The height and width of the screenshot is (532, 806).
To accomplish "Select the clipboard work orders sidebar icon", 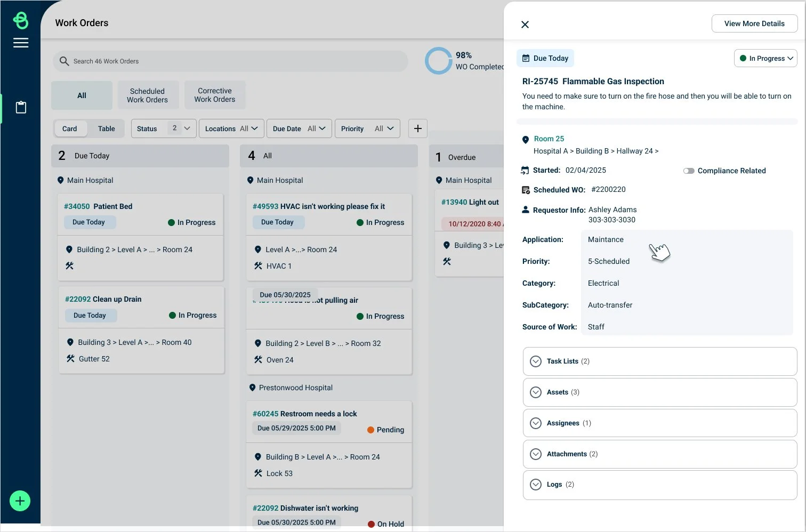I will tap(21, 107).
